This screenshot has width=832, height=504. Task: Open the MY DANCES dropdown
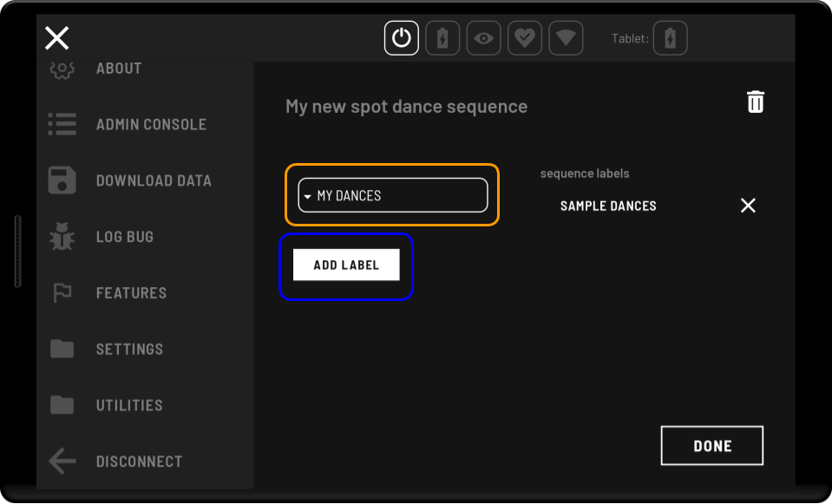pos(393,195)
